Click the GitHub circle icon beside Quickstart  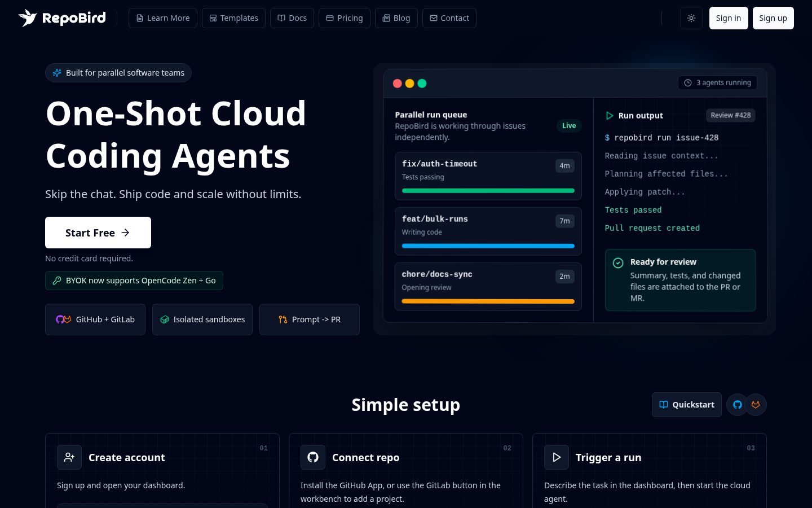(x=737, y=405)
